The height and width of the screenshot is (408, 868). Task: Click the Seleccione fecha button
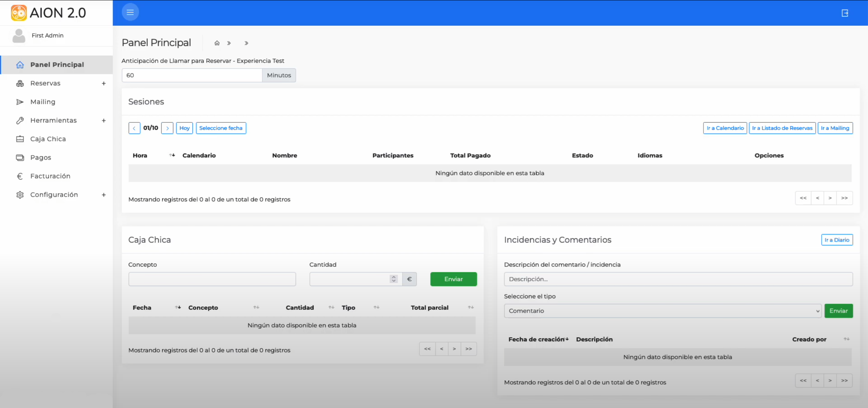click(221, 128)
